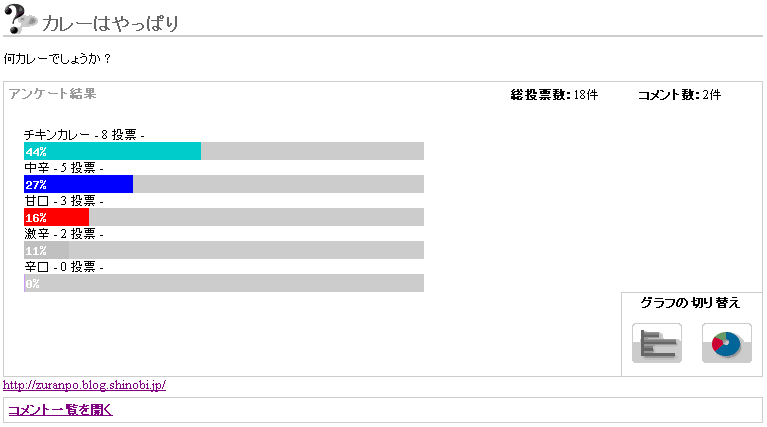
Task: Switch to the bar graph view icon
Action: click(x=656, y=343)
